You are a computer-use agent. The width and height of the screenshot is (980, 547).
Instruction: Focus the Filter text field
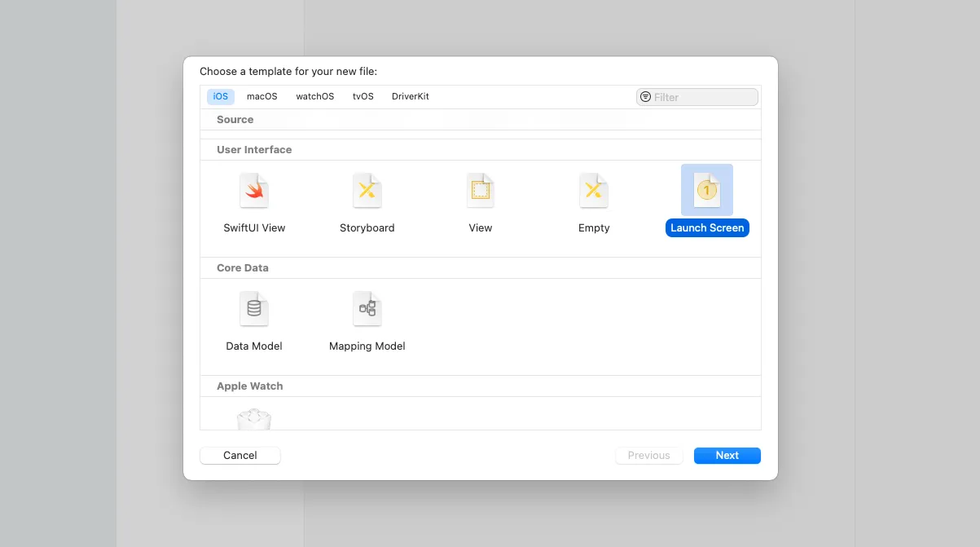click(697, 97)
